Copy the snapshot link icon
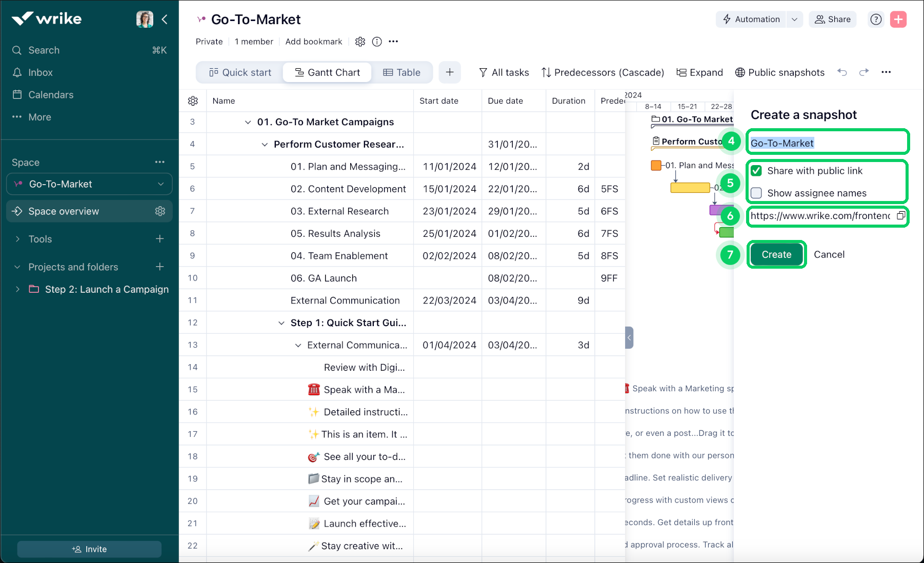Image resolution: width=924 pixels, height=563 pixels. click(x=900, y=216)
